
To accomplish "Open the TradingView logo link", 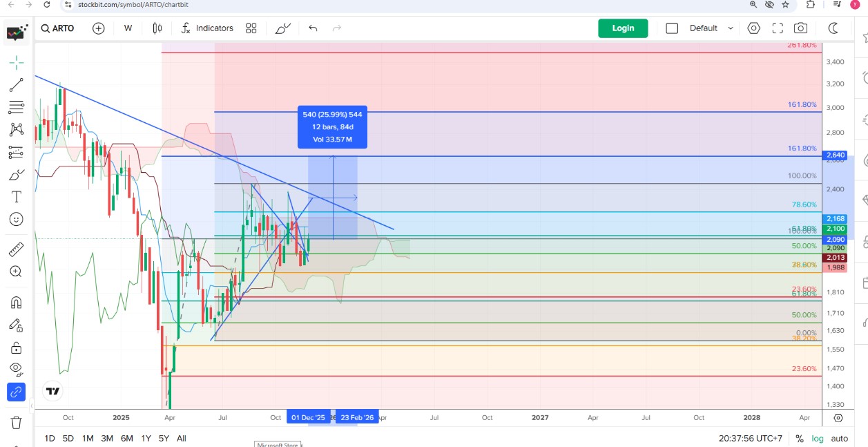I will coord(52,391).
